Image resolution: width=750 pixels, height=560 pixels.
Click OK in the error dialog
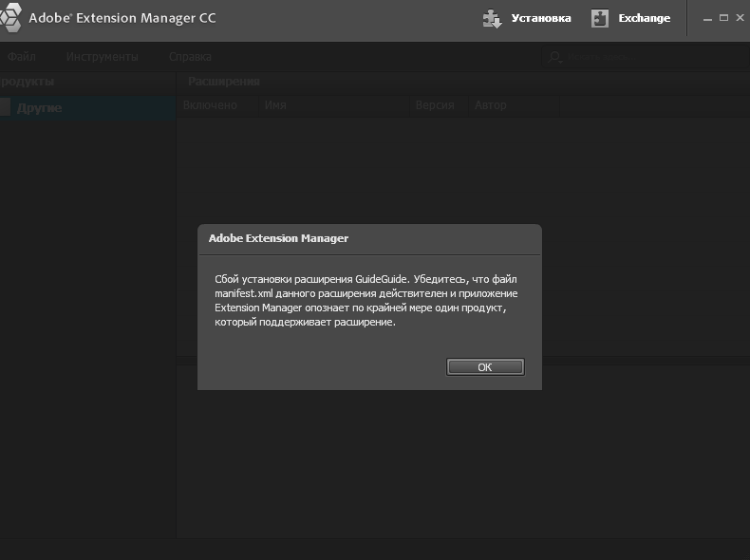(x=485, y=366)
